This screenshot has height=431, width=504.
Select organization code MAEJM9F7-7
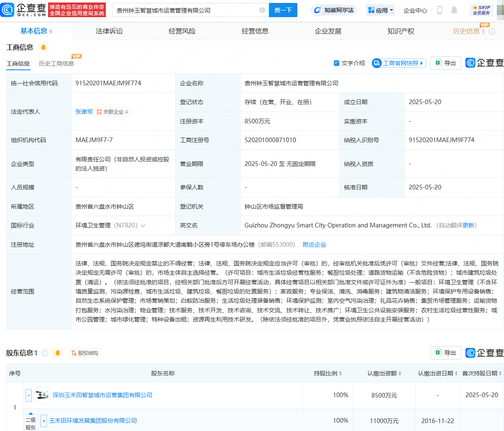pyautogui.click(x=94, y=140)
